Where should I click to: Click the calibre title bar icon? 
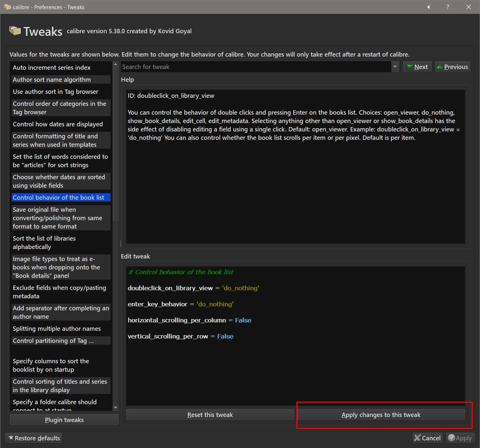pos(7,7)
